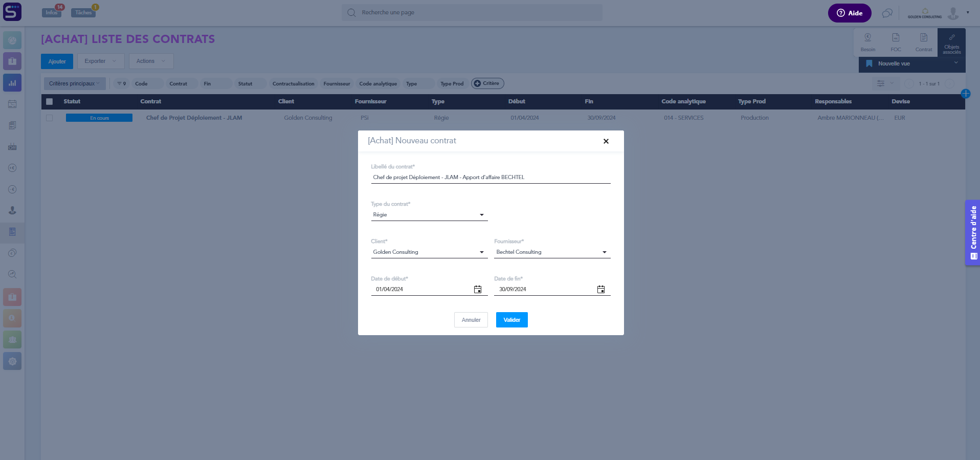Click the green group sidebar icon
This screenshot has width=980, height=460.
coord(12,340)
